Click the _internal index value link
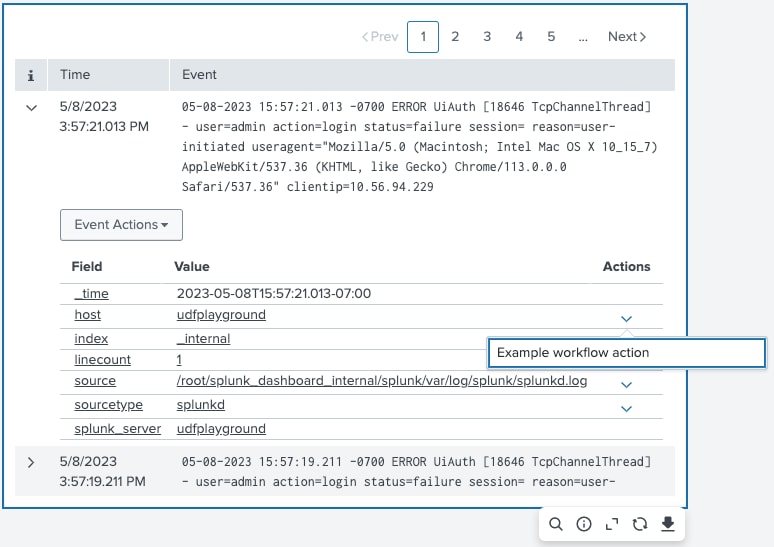 pyautogui.click(x=203, y=339)
